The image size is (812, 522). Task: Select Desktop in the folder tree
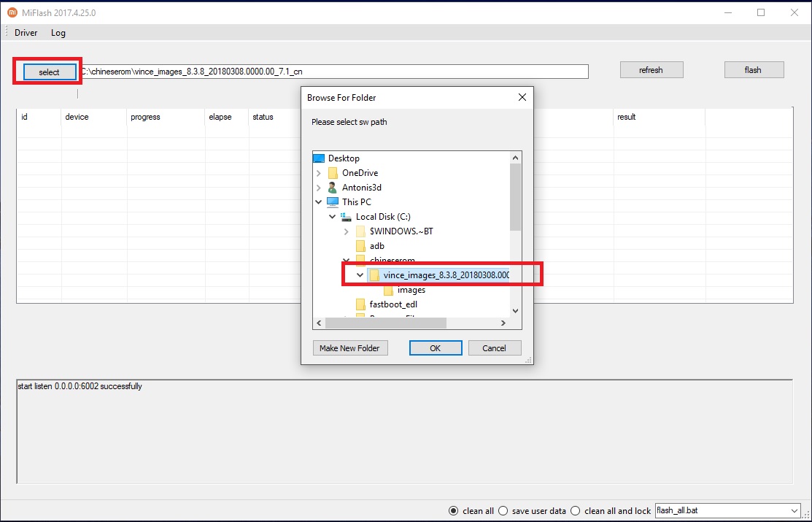(344, 158)
